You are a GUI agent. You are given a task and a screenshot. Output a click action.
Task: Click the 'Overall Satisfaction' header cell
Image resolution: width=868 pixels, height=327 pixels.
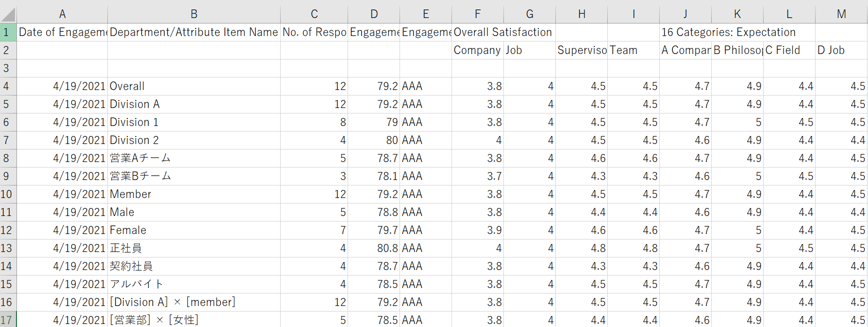(x=502, y=32)
